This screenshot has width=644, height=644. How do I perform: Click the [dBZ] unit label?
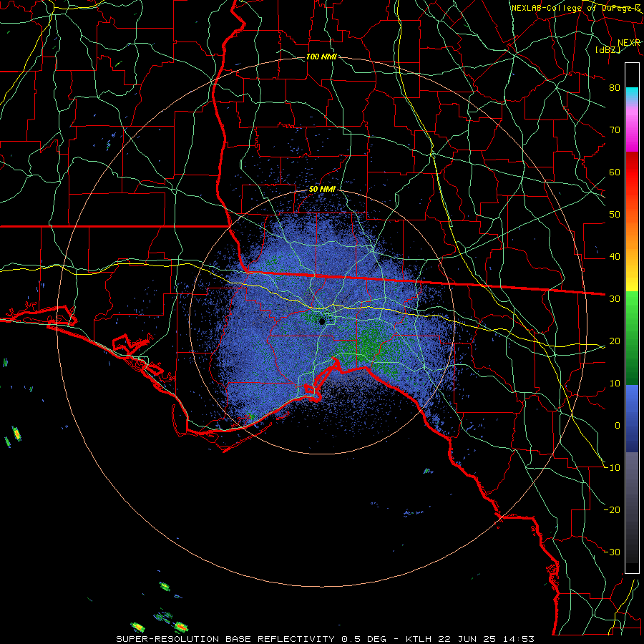coord(608,49)
